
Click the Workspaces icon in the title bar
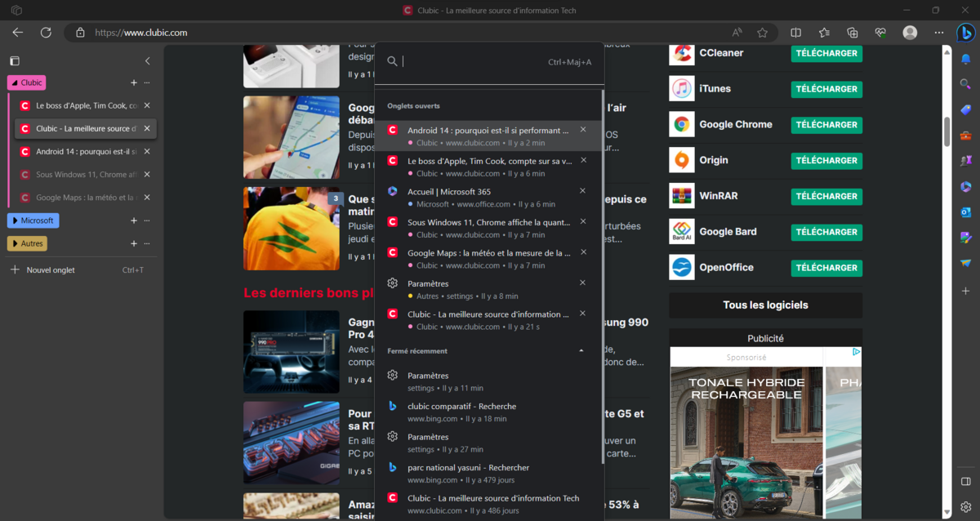(x=16, y=10)
